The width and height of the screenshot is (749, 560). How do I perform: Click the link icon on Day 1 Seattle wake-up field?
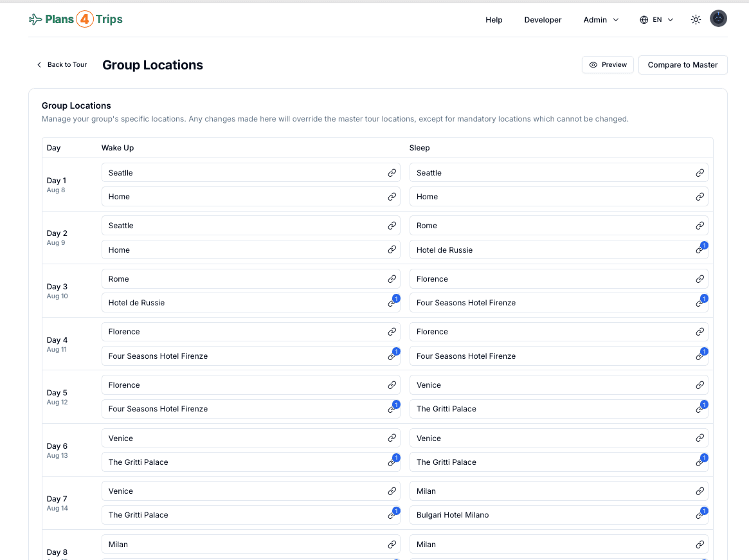click(x=392, y=172)
